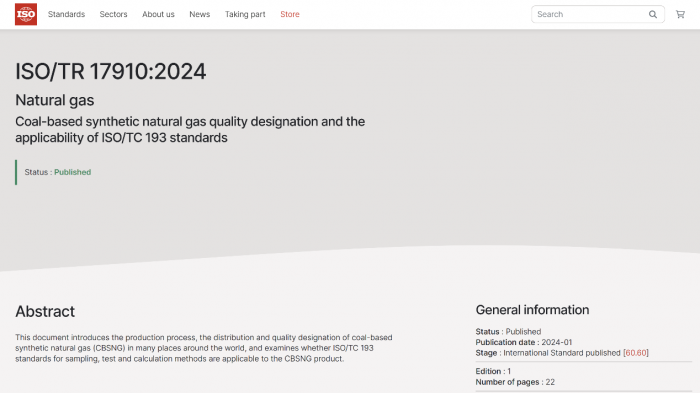Click the ISO logo home icon

[x=26, y=14]
